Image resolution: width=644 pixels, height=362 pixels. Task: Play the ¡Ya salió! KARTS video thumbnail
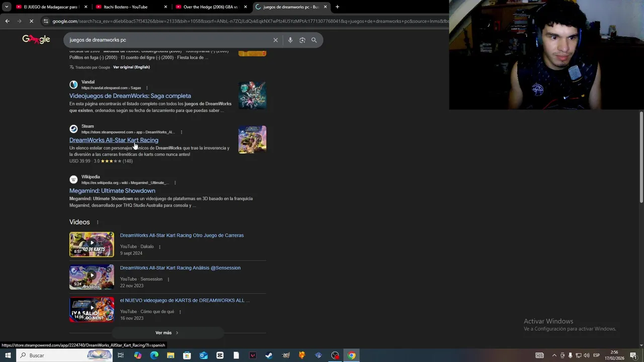[92, 309]
